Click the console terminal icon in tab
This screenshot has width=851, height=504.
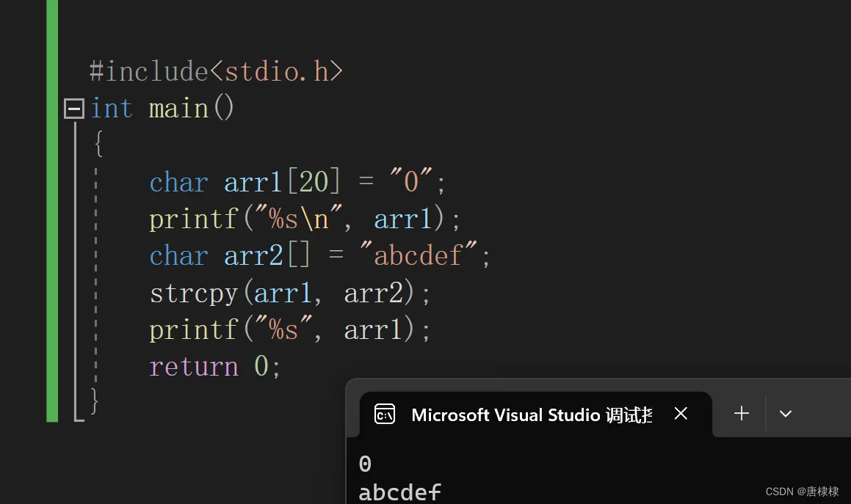[385, 414]
